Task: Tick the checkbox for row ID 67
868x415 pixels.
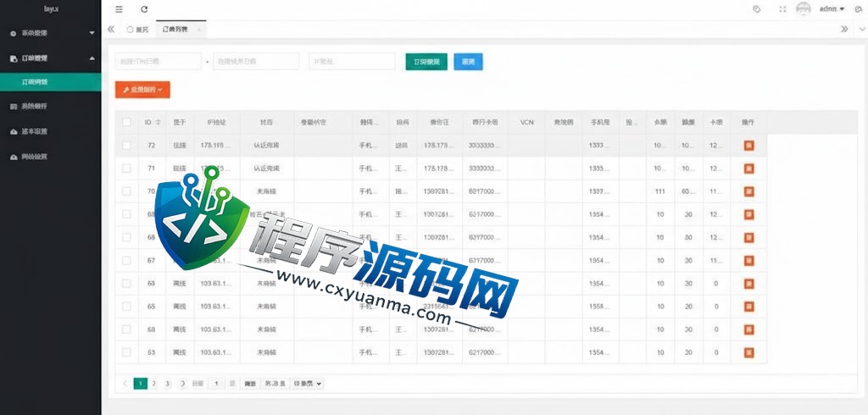Action: point(127,261)
